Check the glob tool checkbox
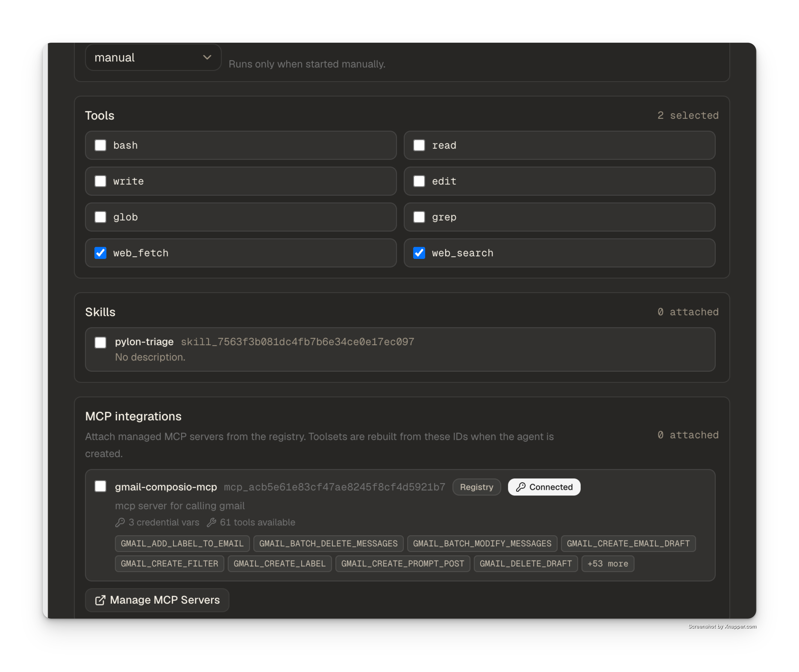This screenshot has width=799, height=672. pyautogui.click(x=100, y=217)
